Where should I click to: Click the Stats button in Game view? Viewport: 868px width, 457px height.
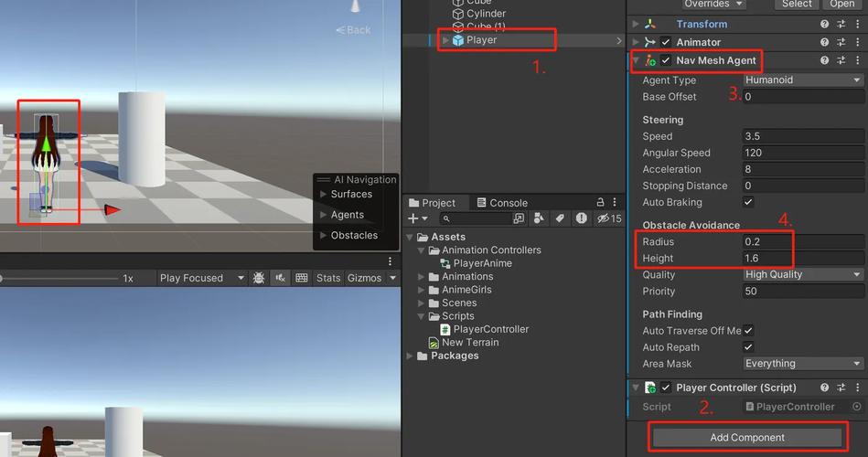(x=327, y=278)
